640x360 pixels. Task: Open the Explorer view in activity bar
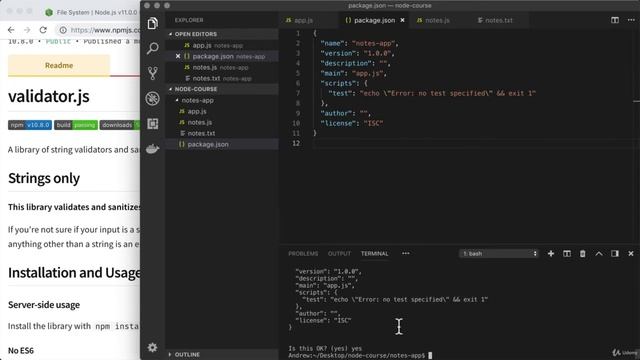[x=153, y=23]
